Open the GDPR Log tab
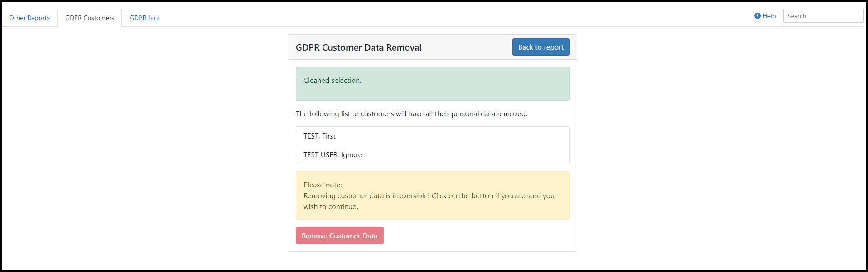 (144, 18)
